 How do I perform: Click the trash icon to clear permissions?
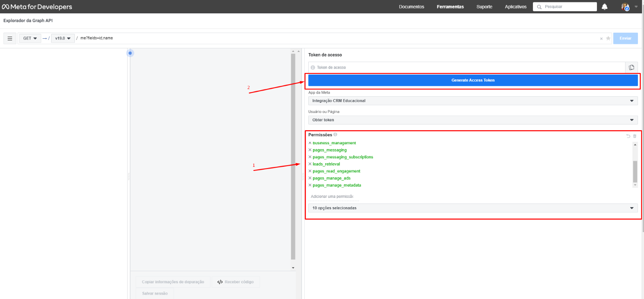click(635, 136)
